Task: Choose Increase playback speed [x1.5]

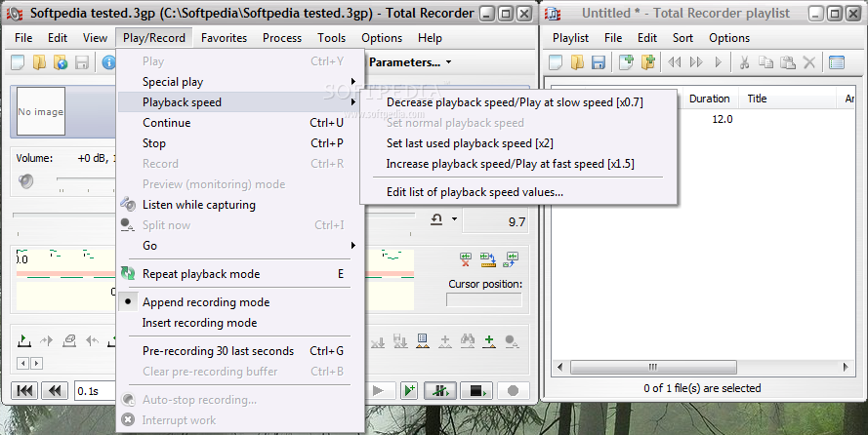Action: pyautogui.click(x=518, y=164)
